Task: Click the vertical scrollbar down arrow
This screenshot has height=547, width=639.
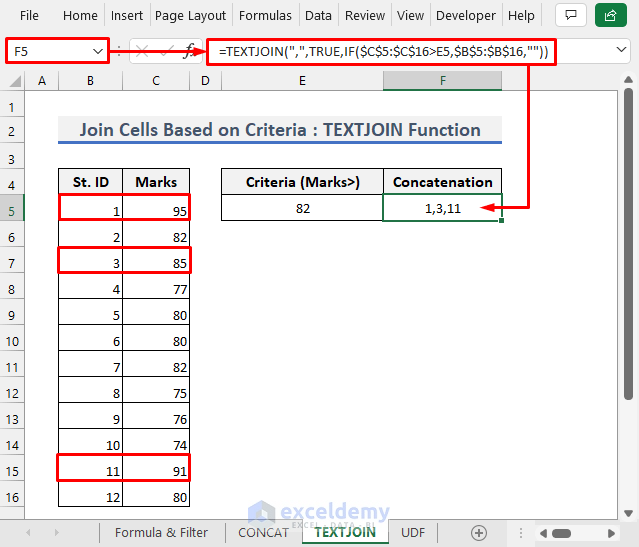Action: pos(628,513)
